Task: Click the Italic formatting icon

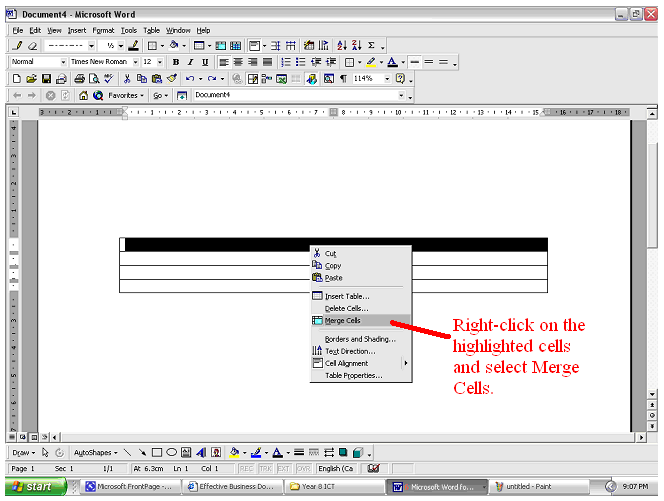Action: (191, 62)
